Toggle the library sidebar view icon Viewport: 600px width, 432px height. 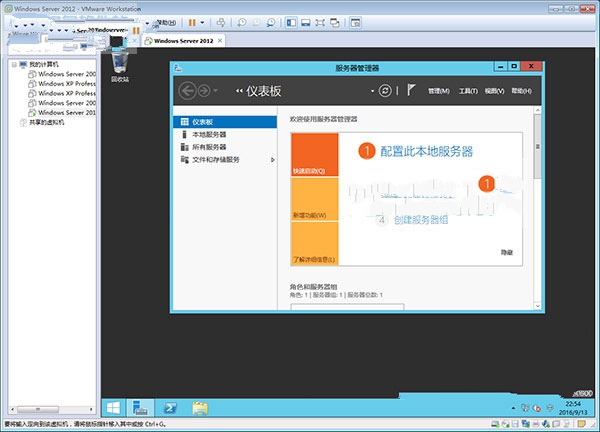tap(291, 23)
